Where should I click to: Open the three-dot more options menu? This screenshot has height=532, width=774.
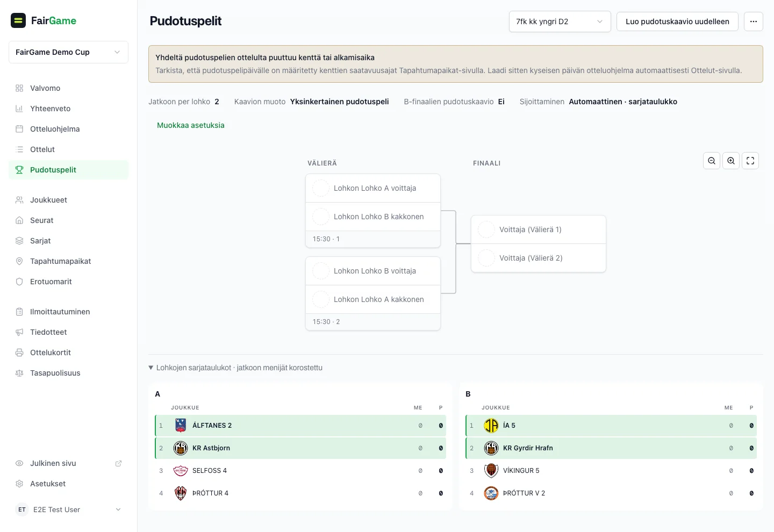coord(754,21)
